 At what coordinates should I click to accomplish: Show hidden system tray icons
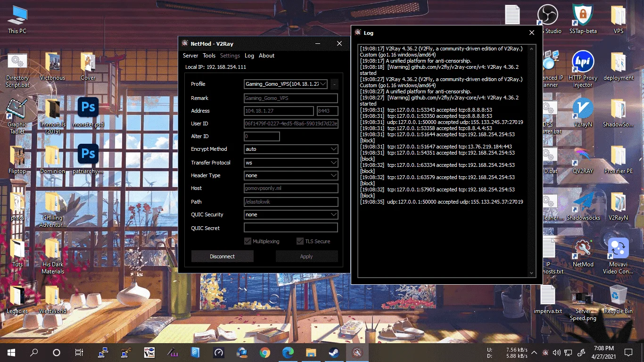point(534,352)
